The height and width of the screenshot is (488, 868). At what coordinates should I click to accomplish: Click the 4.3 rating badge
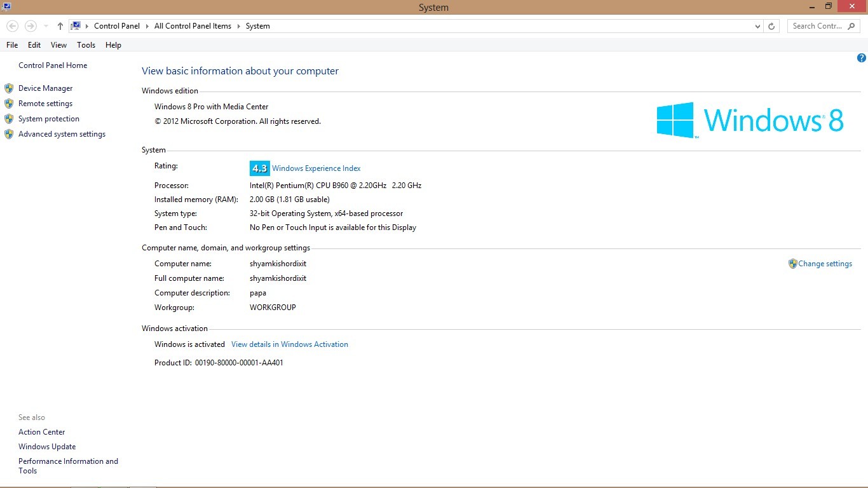click(x=260, y=168)
